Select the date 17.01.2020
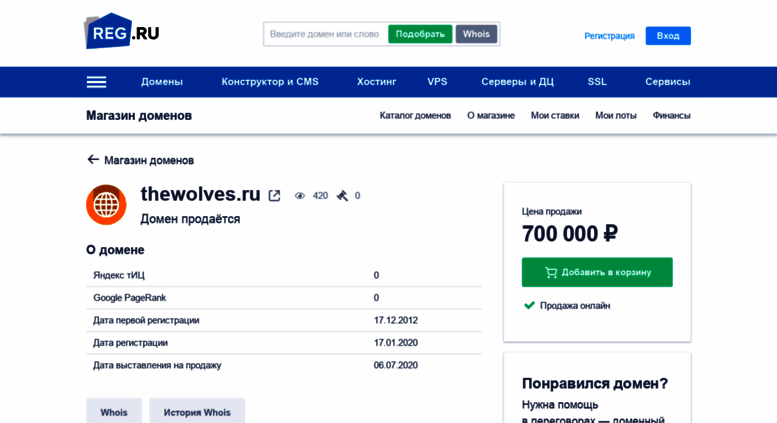Viewport: 777px width, 423px height. click(x=396, y=343)
